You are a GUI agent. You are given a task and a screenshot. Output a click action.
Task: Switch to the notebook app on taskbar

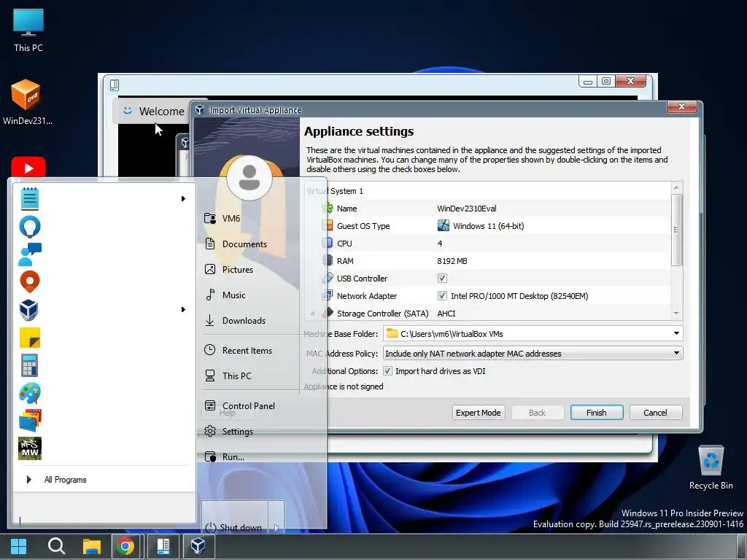point(163,546)
